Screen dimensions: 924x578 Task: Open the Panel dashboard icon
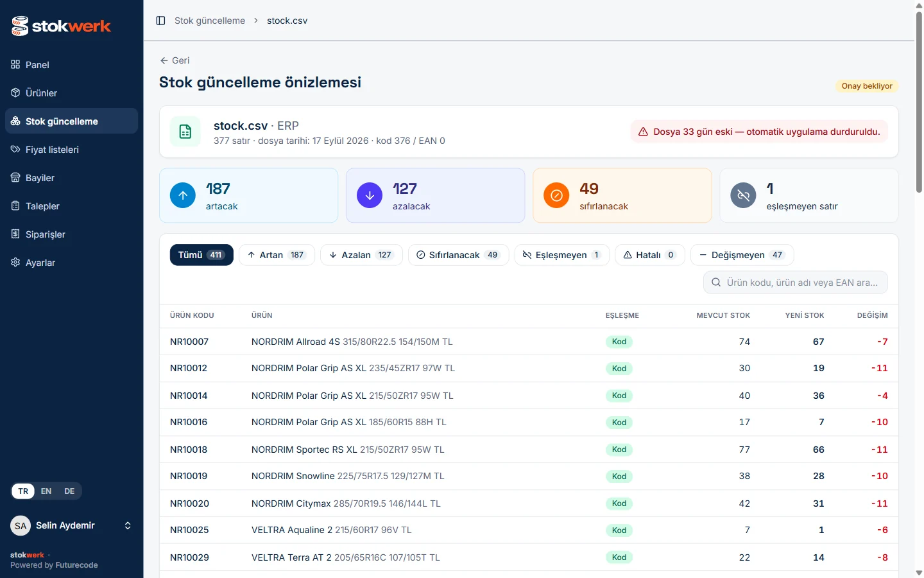(x=15, y=64)
